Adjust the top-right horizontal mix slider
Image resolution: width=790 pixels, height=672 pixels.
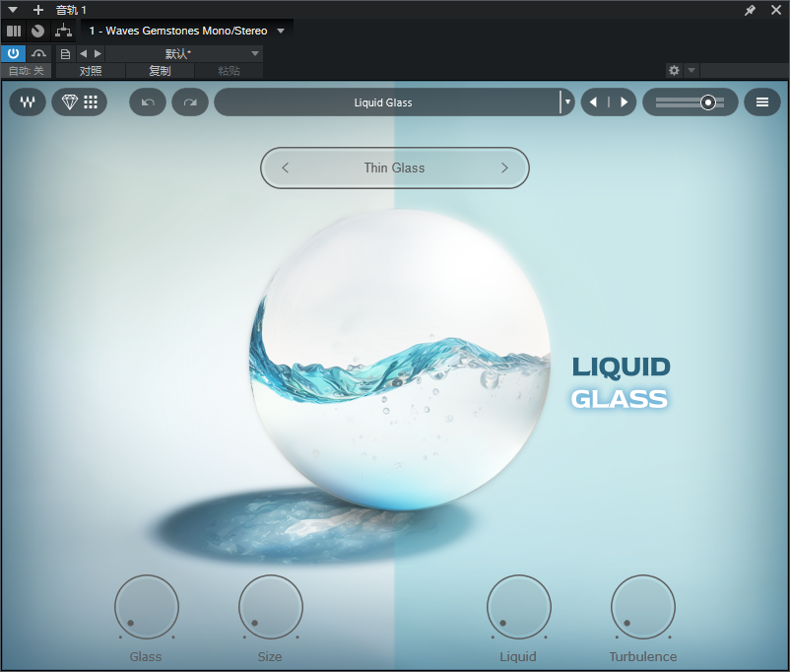(x=691, y=102)
